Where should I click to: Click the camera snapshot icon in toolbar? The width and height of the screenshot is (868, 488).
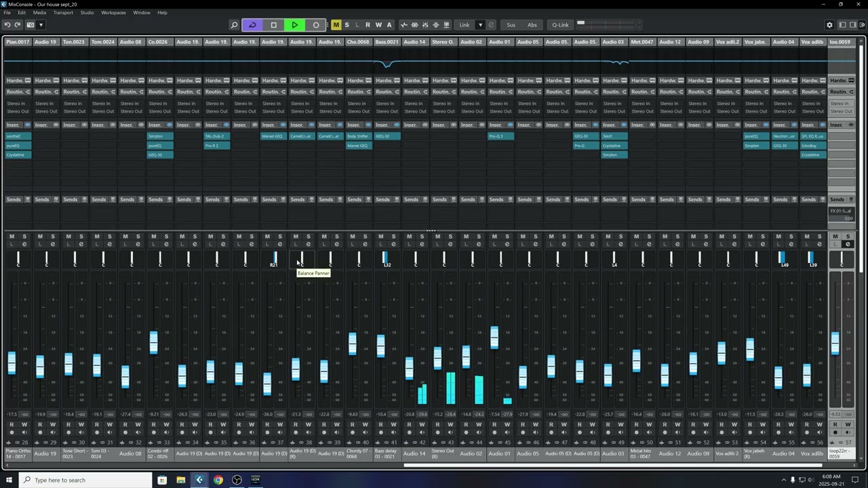point(31,25)
